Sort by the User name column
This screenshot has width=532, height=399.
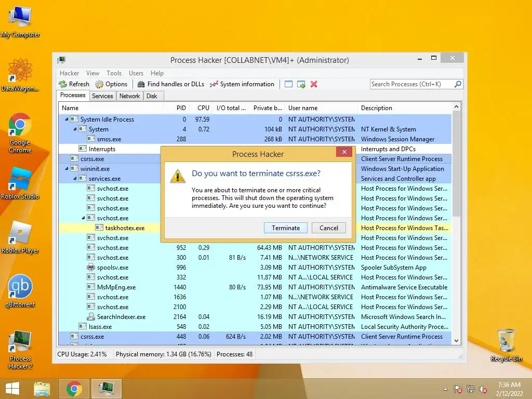click(x=321, y=108)
